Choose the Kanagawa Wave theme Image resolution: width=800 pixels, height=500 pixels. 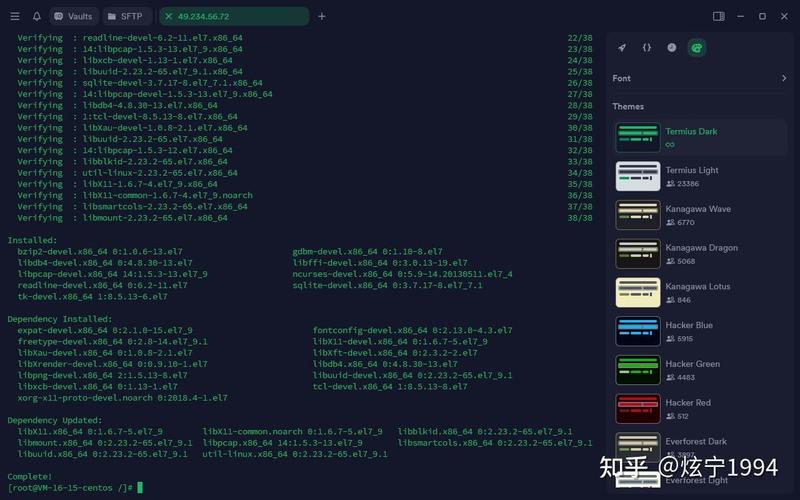point(701,215)
